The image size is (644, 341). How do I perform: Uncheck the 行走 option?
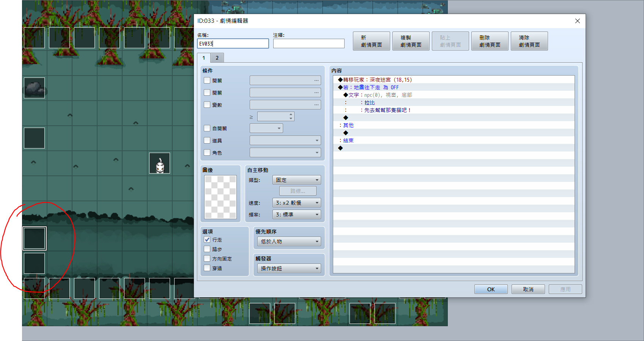207,240
